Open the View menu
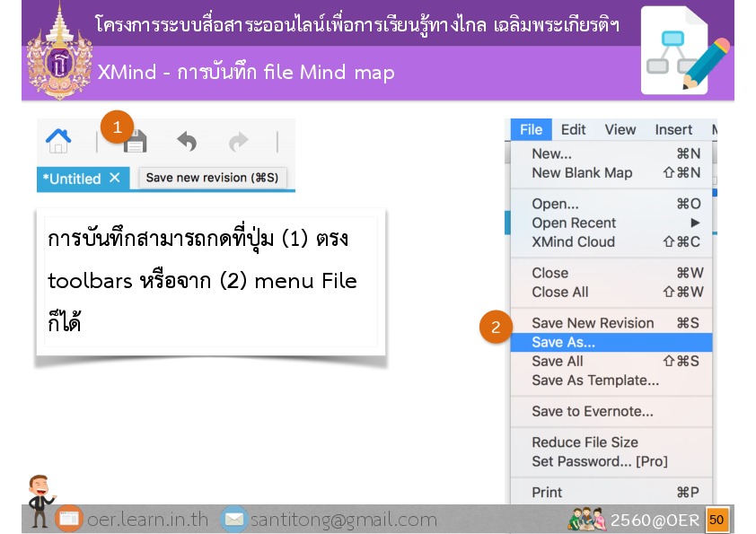The width and height of the screenshot is (756, 534). [x=620, y=129]
